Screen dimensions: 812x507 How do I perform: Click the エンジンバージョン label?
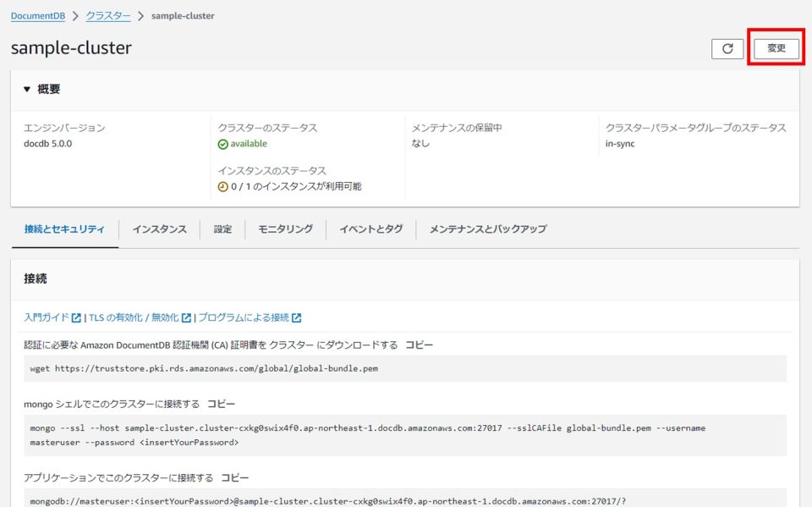64,128
